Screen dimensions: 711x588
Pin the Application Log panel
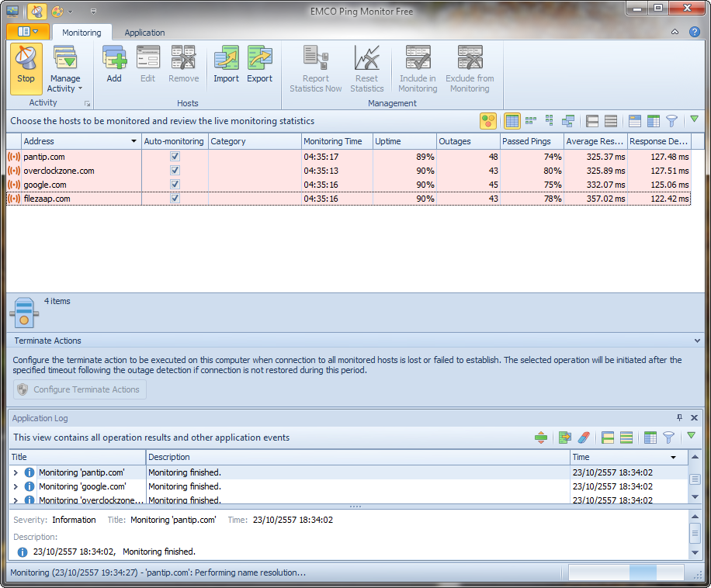(x=680, y=418)
